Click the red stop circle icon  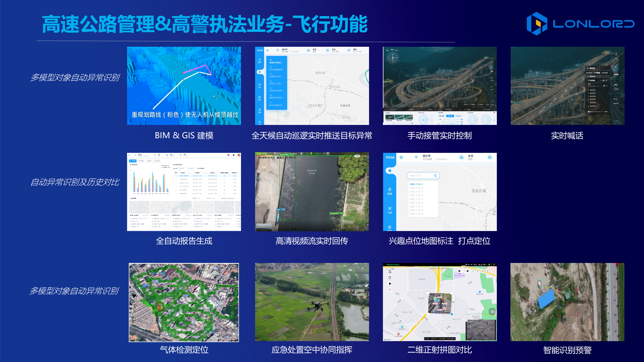390,290
